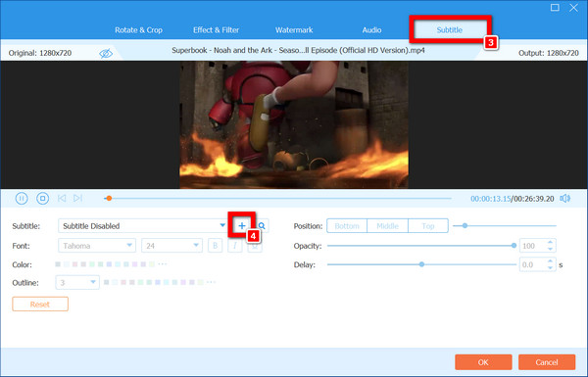Screen dimensions: 588x377
Task: Open more Outline color options ellipsis
Action: pyautogui.click(x=211, y=282)
